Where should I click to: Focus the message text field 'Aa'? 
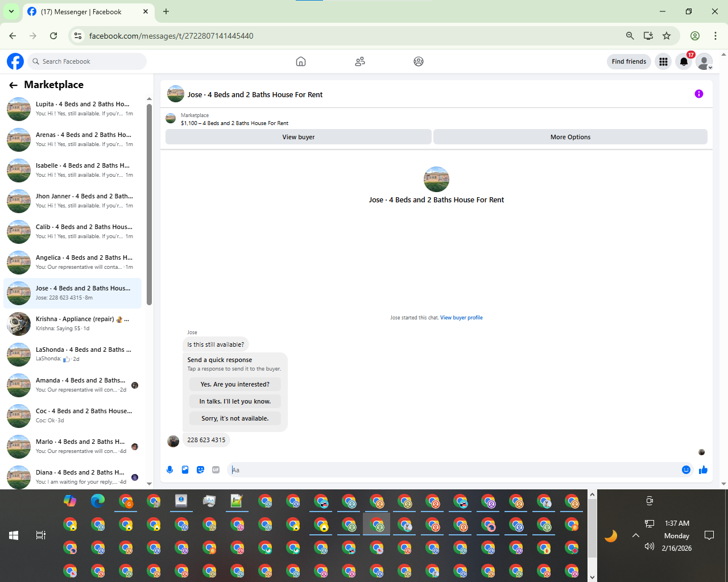point(453,470)
